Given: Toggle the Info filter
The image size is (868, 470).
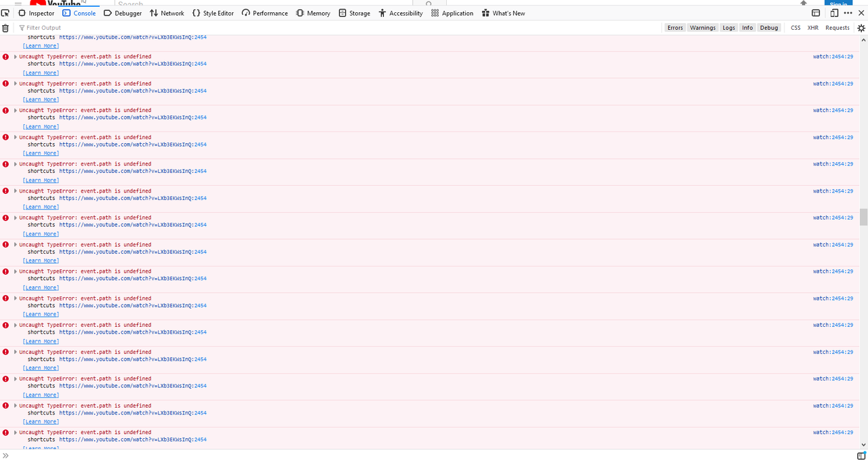Looking at the screenshot, I should [x=747, y=28].
